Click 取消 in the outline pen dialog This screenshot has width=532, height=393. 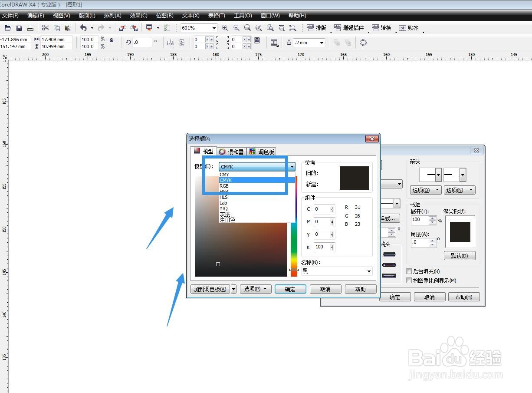pos(430,297)
